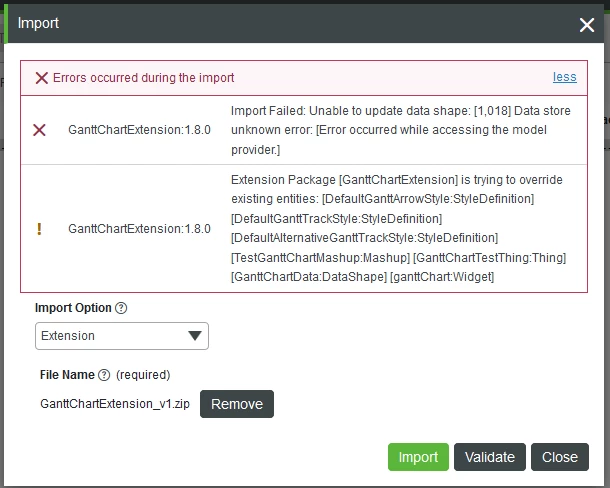Select the GanttChartExtension:1.8.0 label in the error row

(139, 130)
